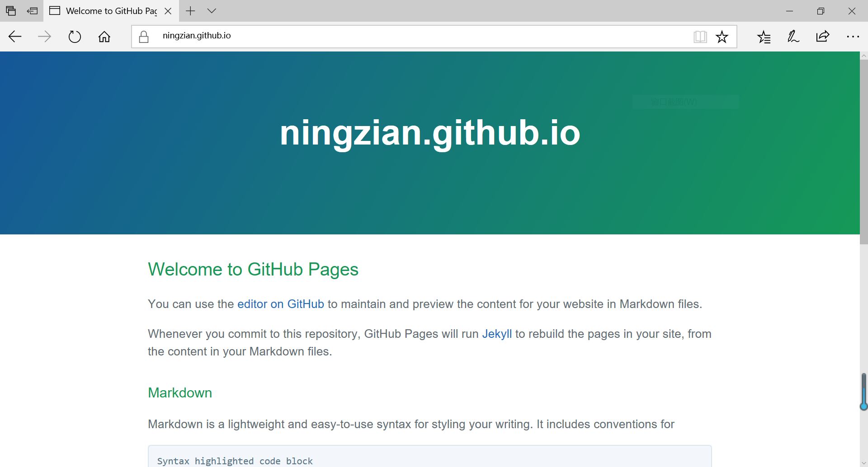
Task: Go back to previous page
Action: coord(15,37)
